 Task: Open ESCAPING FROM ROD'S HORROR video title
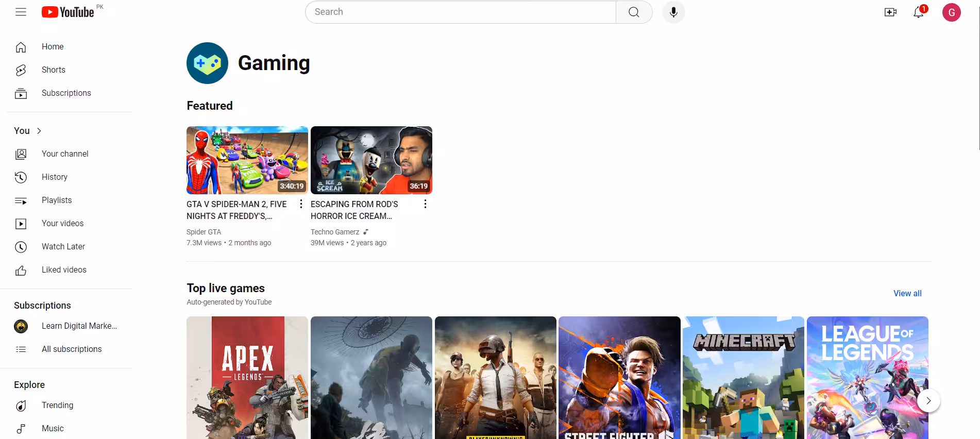point(356,210)
